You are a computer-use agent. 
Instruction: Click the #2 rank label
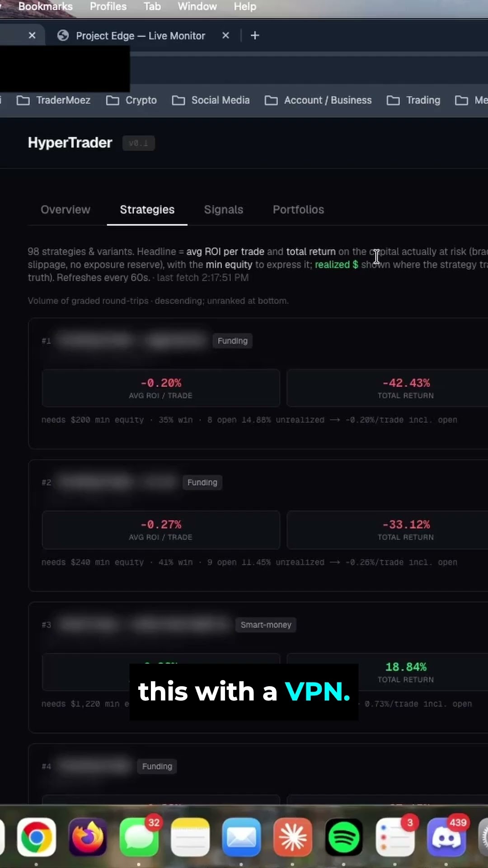[47, 482]
